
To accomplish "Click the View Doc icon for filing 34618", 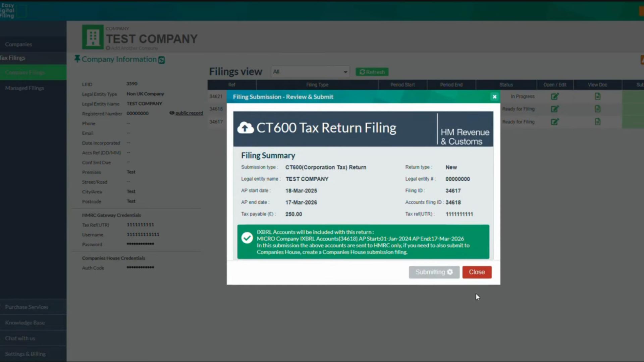I will click(x=598, y=109).
